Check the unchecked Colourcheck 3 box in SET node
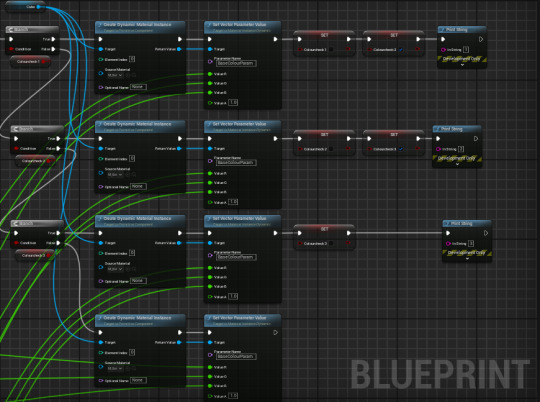 pos(331,244)
